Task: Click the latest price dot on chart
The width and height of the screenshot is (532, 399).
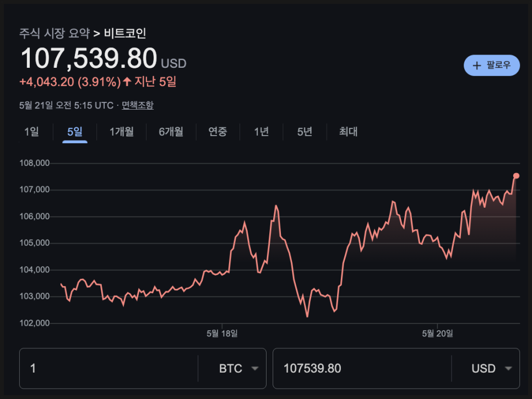Action: tap(516, 176)
